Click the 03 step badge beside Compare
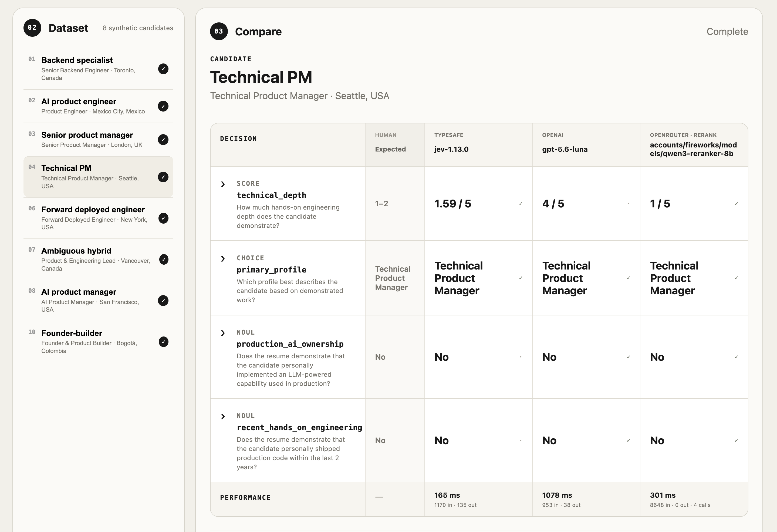 [x=219, y=31]
